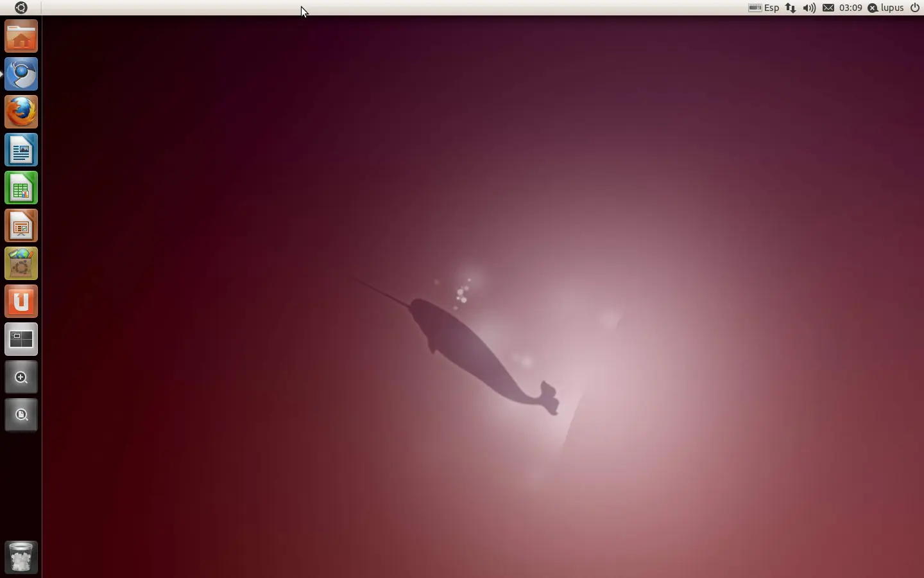
Task: Open the Home Folder launcher
Action: [x=21, y=36]
